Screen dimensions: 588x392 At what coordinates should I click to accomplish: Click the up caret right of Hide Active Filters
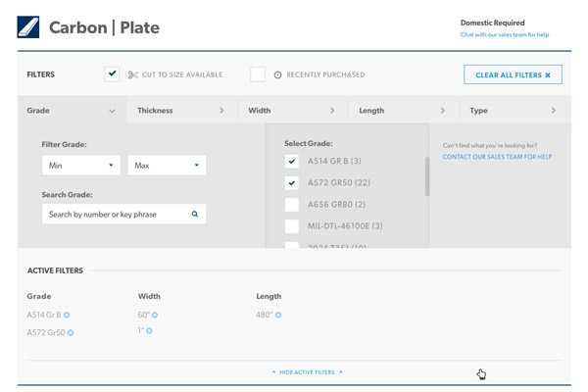tap(340, 371)
